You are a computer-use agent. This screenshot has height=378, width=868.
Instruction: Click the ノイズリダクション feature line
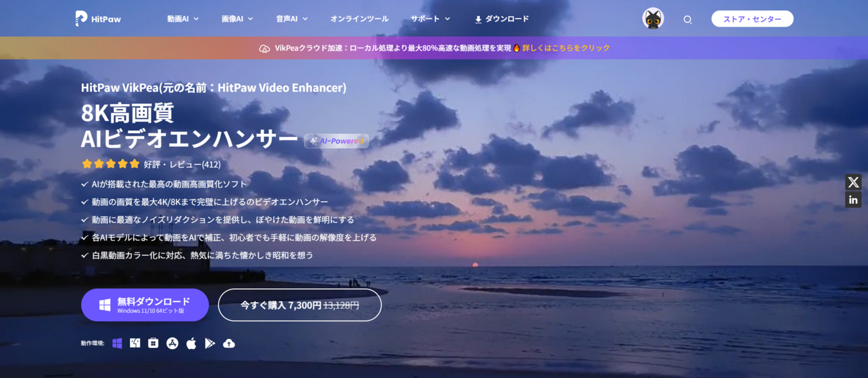click(223, 220)
